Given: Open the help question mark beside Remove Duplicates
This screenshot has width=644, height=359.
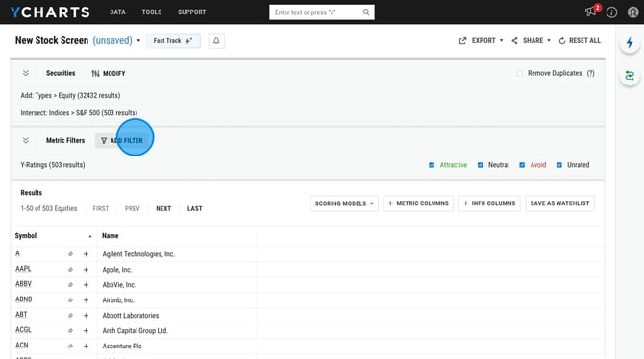Looking at the screenshot, I should pos(590,73).
